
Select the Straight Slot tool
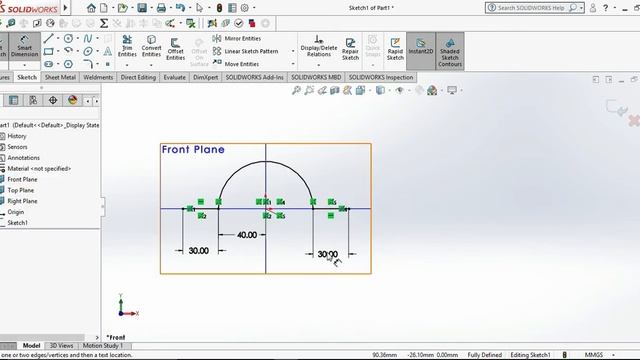coord(49,64)
